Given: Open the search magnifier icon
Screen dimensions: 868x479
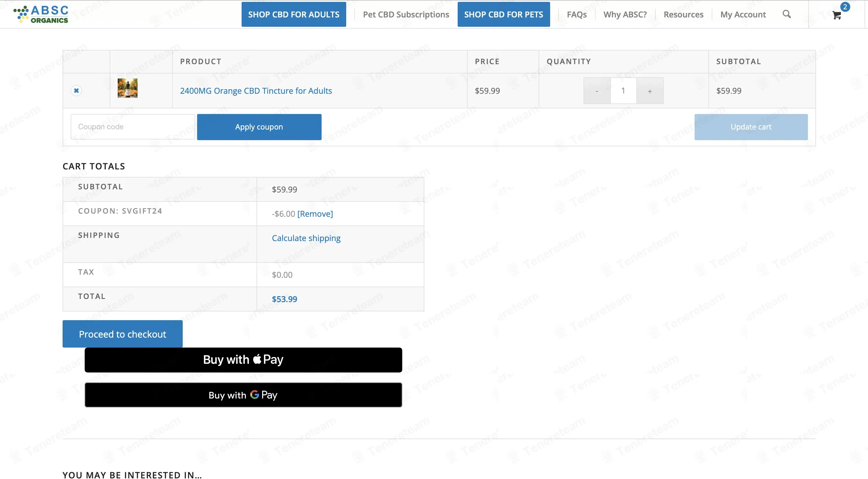Looking at the screenshot, I should point(786,14).
